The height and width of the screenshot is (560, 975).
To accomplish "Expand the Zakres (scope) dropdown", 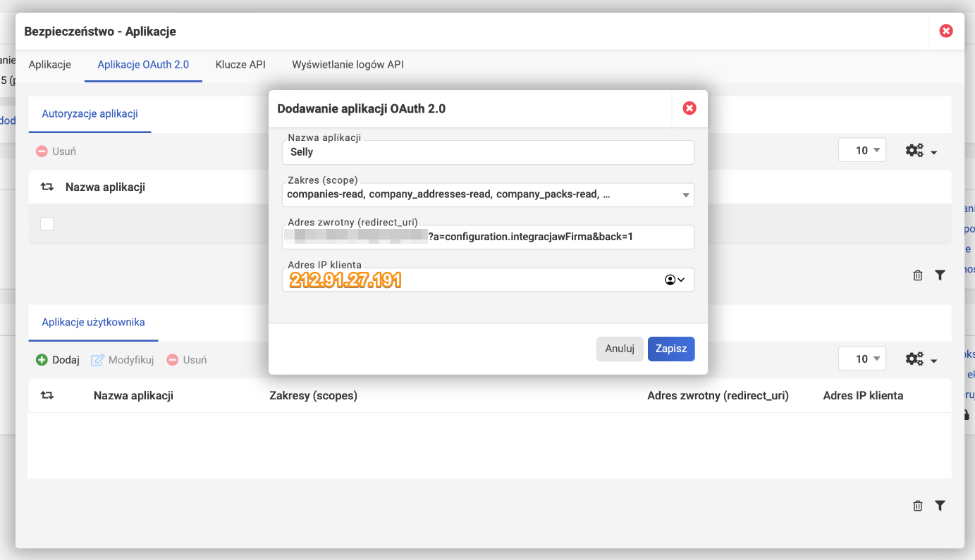I will [x=685, y=195].
